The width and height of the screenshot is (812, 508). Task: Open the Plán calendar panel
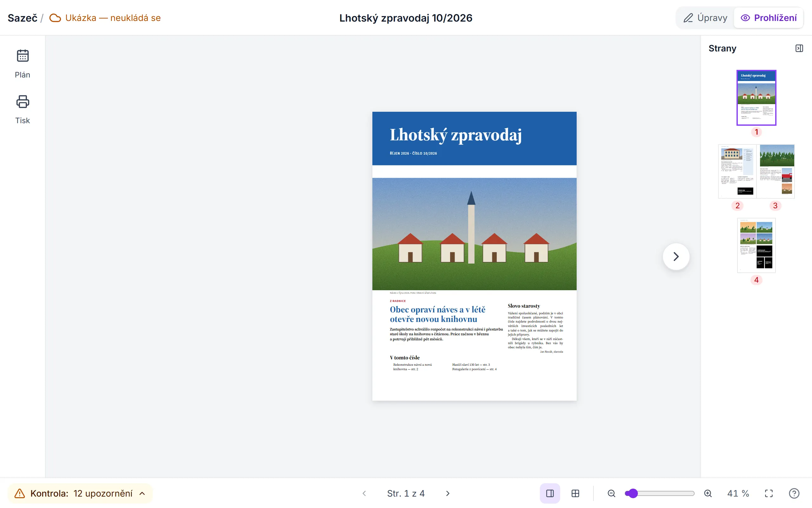[x=23, y=64]
